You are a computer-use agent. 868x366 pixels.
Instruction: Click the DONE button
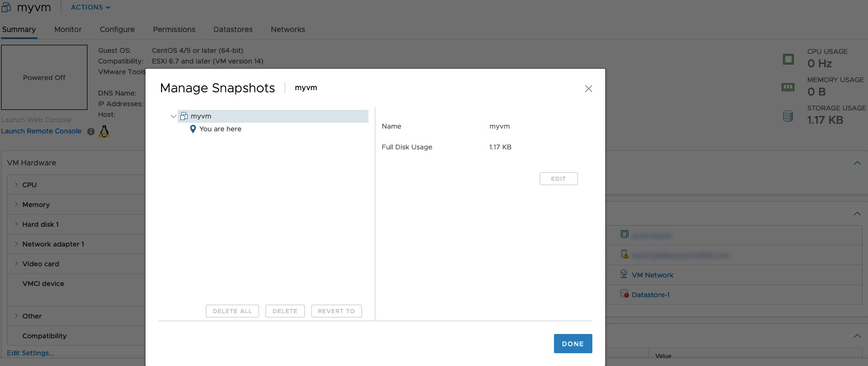pos(573,344)
